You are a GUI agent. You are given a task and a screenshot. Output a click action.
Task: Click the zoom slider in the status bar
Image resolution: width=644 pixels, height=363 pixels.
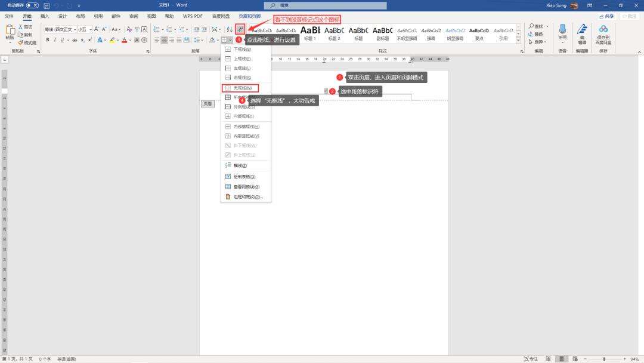tap(605, 359)
